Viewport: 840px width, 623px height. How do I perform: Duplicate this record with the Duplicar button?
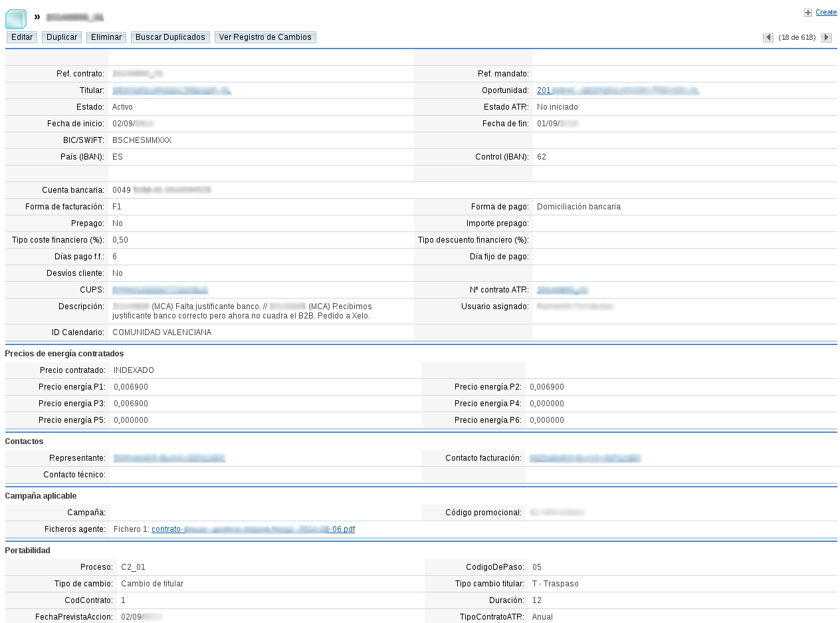[x=61, y=37]
